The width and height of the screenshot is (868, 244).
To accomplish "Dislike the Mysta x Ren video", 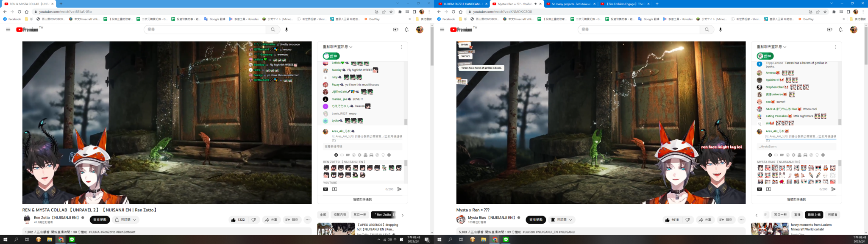I will [687, 220].
